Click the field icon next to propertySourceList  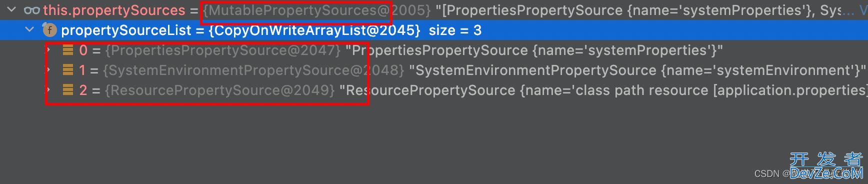coord(49,30)
